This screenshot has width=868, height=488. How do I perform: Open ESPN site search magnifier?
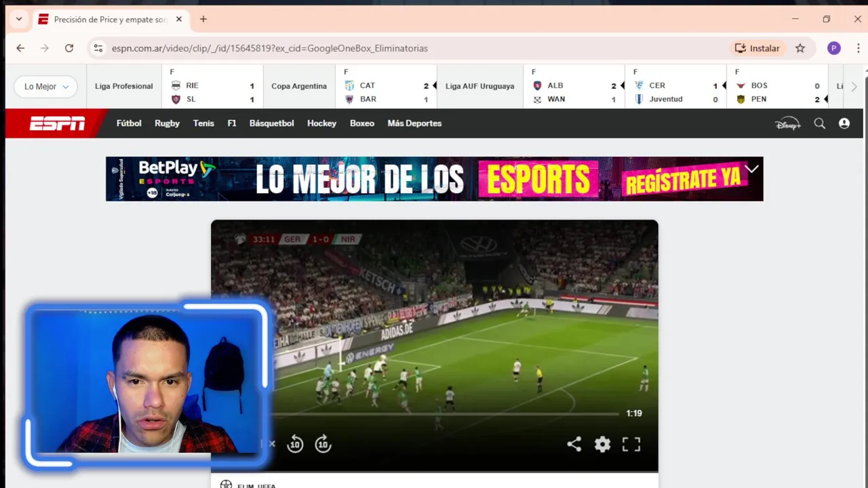coord(820,123)
